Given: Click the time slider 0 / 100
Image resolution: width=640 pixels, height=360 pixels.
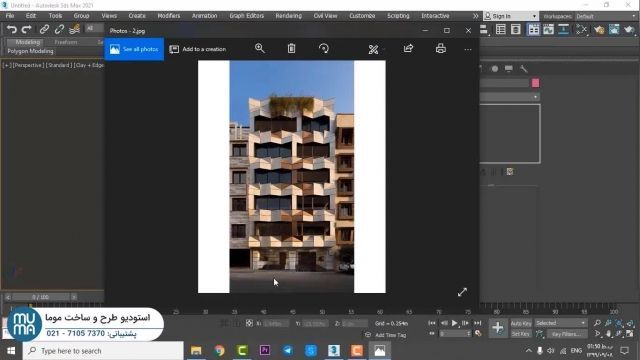Looking at the screenshot, I should point(40,297).
